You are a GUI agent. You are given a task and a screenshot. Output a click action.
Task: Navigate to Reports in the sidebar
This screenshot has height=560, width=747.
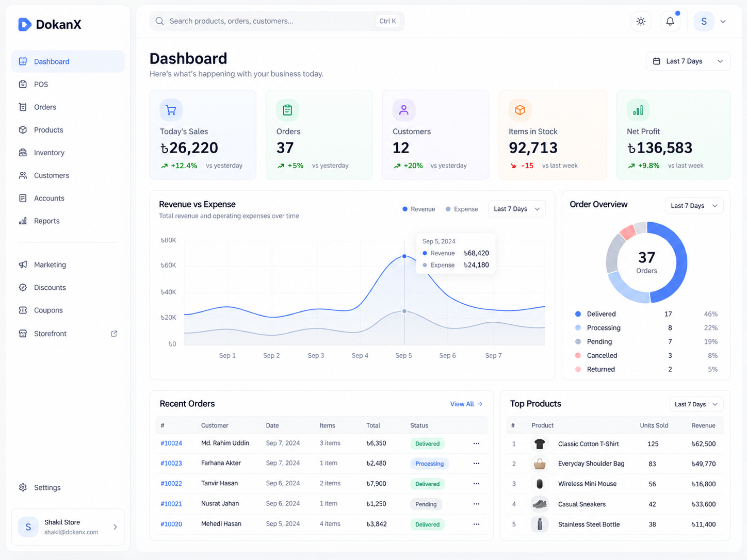tap(68, 221)
